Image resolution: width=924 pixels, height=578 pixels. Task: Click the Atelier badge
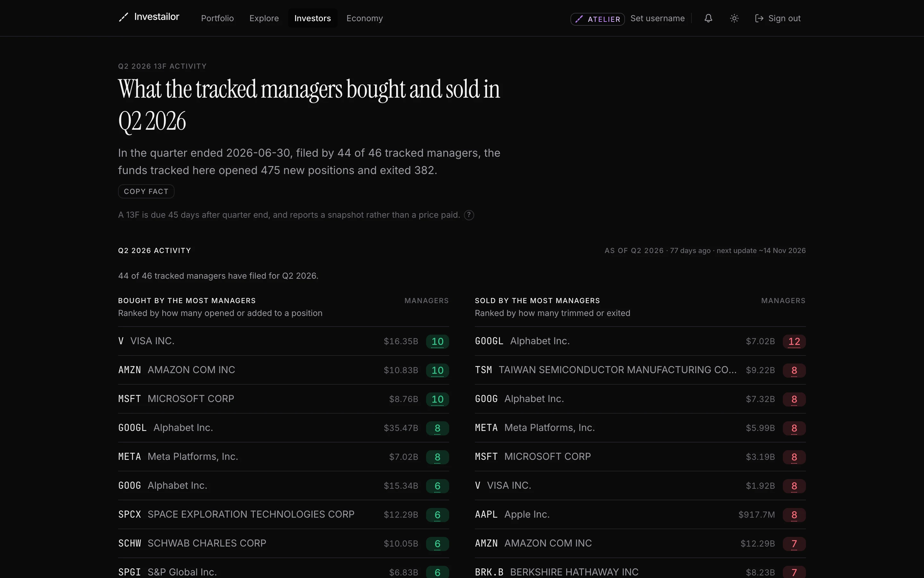[597, 19]
